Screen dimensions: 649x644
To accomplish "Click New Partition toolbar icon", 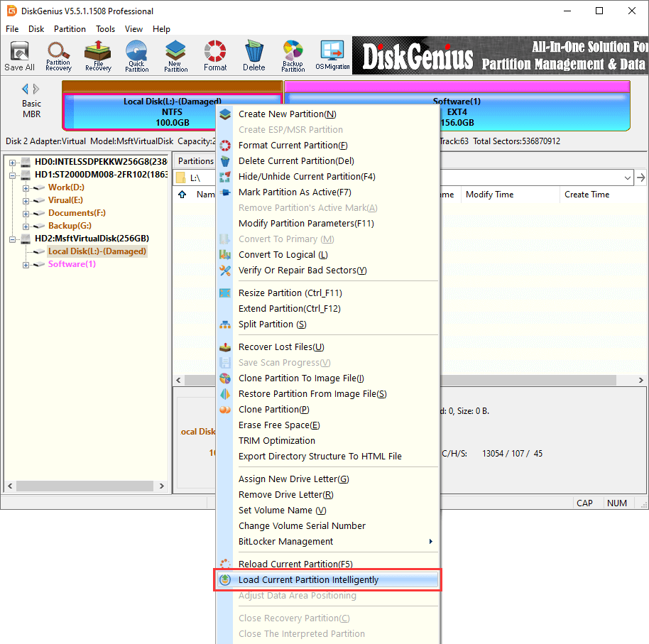I will (176, 56).
